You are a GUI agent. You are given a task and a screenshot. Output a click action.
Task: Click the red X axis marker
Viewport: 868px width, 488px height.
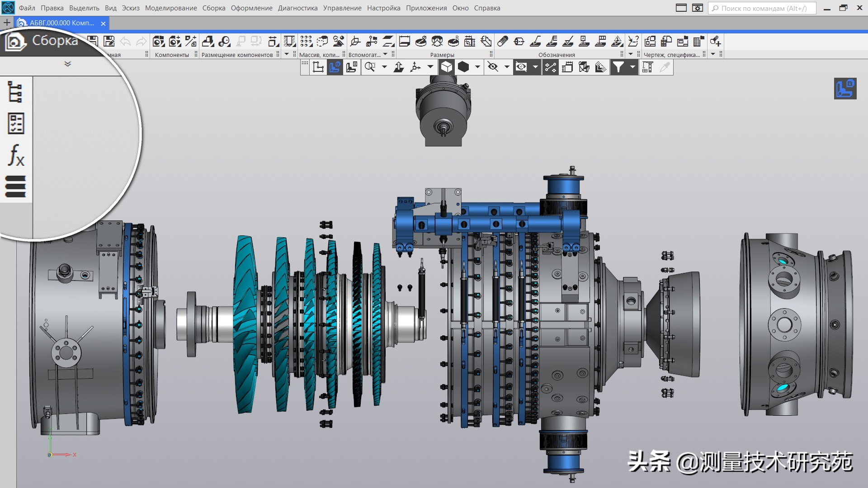74,455
